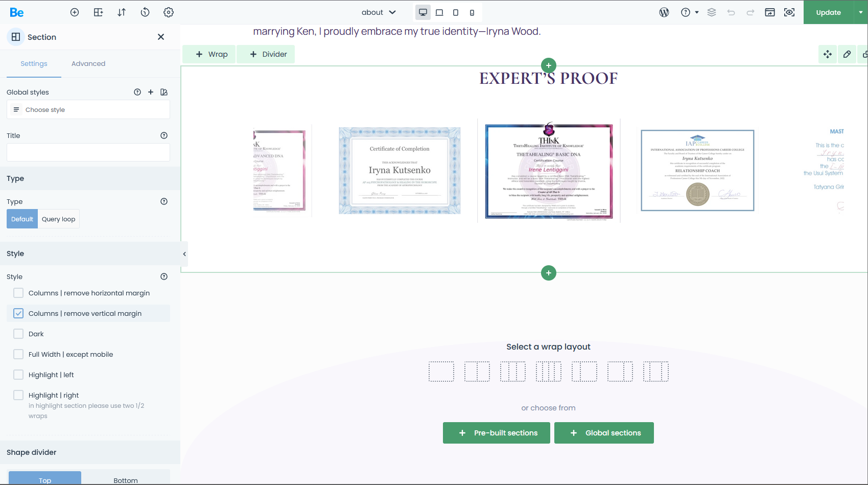Switch to the Settings tab
Viewport: 868px width, 485px height.
tap(34, 64)
